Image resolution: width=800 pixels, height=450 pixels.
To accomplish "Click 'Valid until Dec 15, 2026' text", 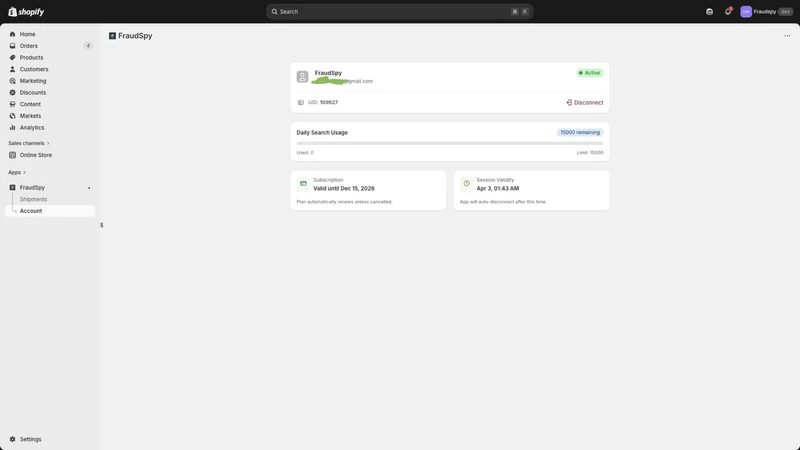I will (344, 189).
